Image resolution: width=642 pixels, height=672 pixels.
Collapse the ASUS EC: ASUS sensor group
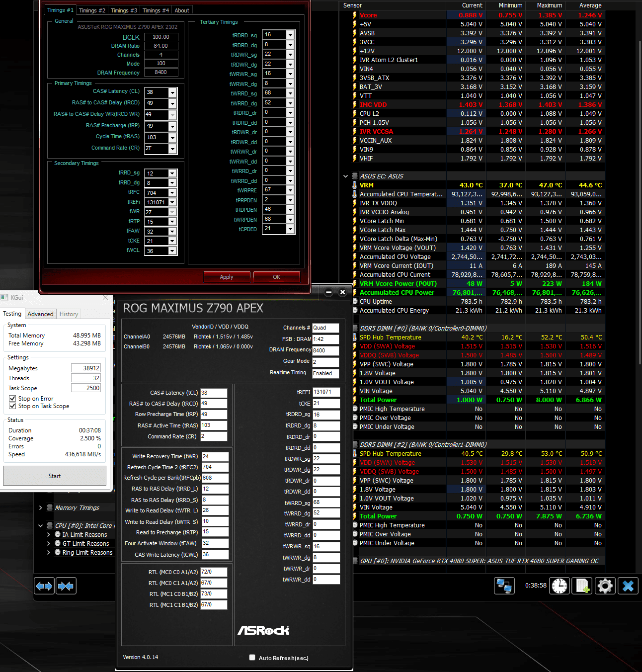point(345,176)
